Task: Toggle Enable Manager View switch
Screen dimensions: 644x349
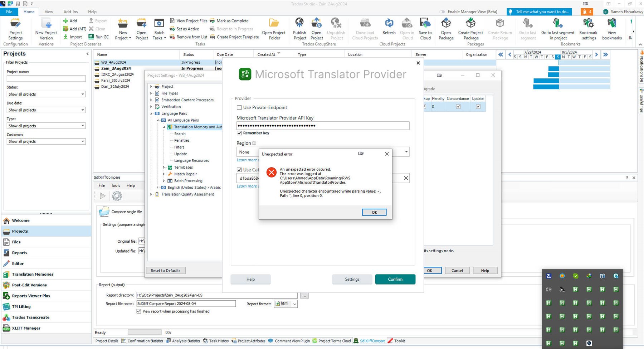Action: (x=443, y=12)
